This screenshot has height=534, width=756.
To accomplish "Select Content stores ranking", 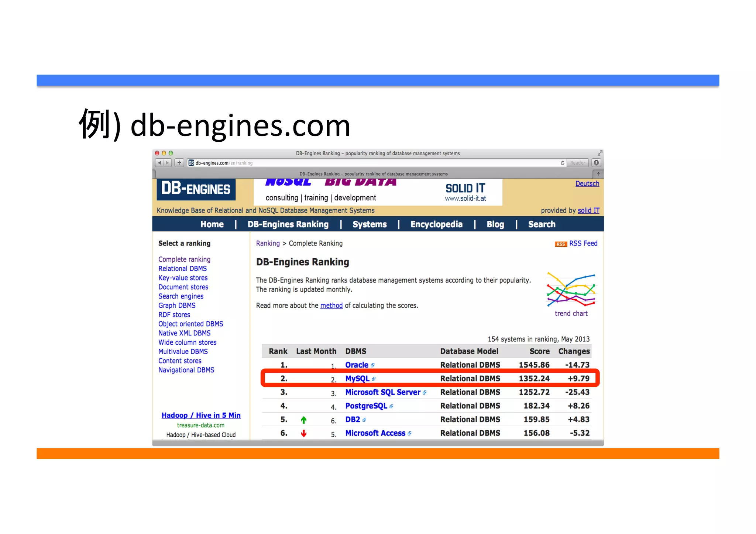I will pos(180,361).
